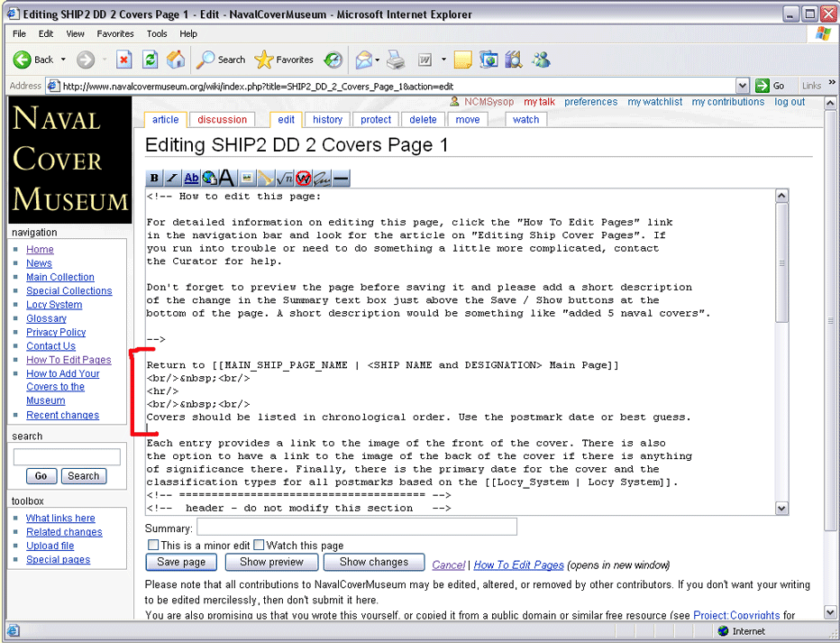
Task: Enable the 'Watch this page' checkbox
Action: point(259,545)
